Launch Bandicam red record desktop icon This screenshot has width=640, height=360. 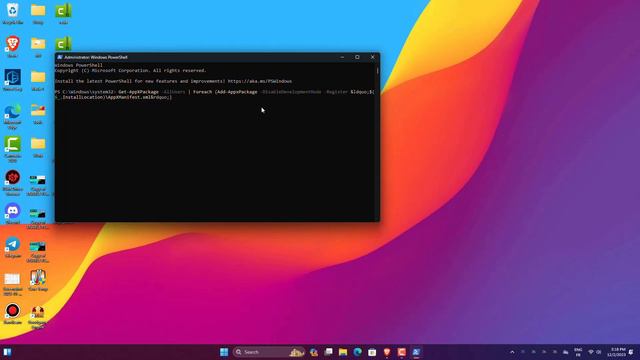[13, 313]
